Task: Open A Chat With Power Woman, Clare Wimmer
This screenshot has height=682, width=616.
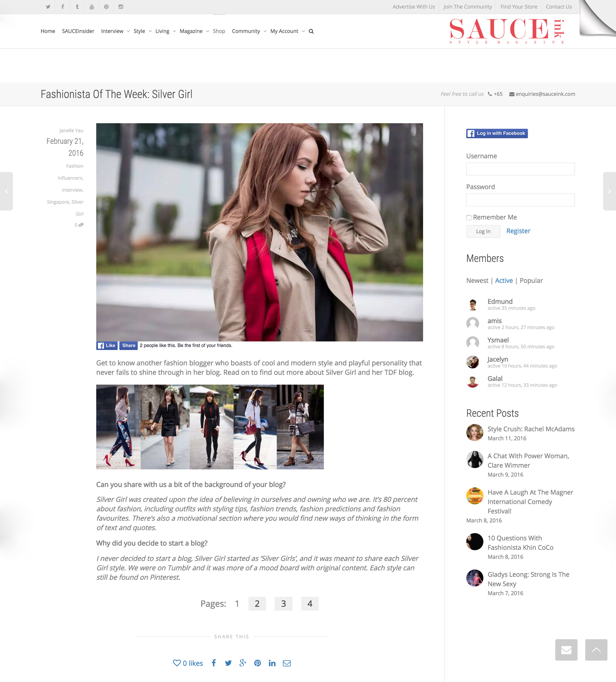Action: [x=528, y=460]
